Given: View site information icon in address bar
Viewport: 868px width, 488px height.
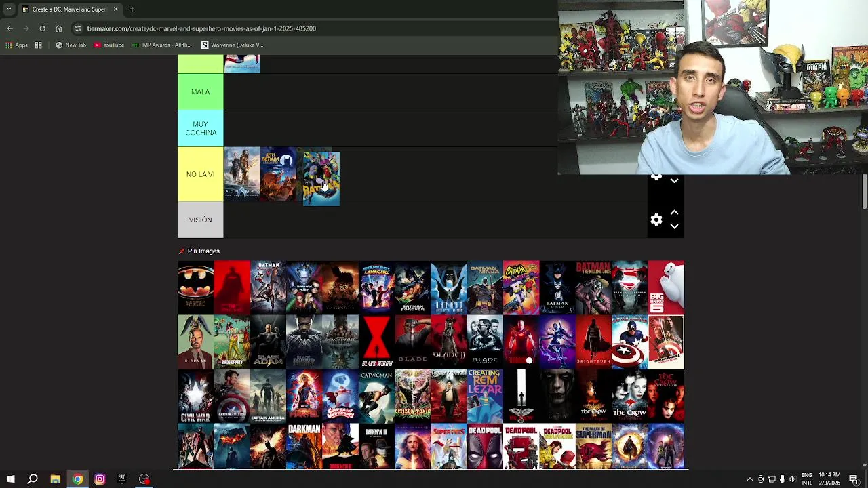Looking at the screenshot, I should (78, 28).
